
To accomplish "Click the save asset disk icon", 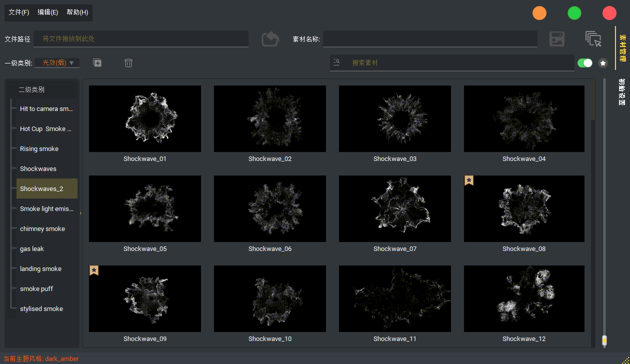I will coord(557,39).
